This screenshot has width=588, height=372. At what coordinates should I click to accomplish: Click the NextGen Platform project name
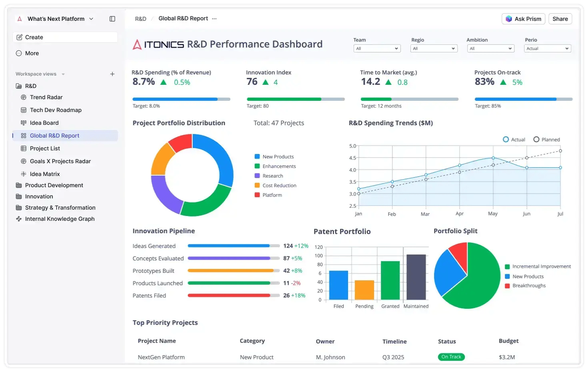point(161,357)
